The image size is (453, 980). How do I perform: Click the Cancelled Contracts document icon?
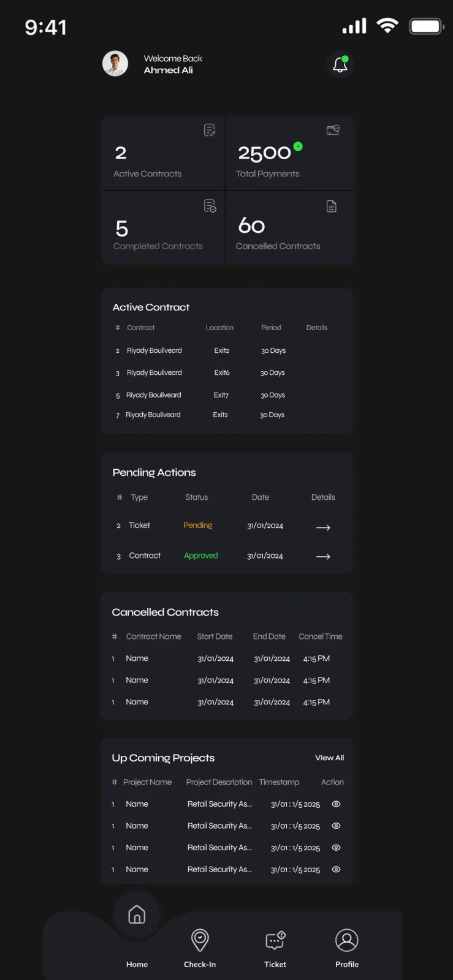(332, 206)
